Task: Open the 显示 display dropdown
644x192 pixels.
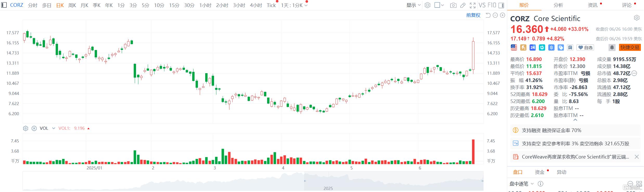Action: [413, 5]
